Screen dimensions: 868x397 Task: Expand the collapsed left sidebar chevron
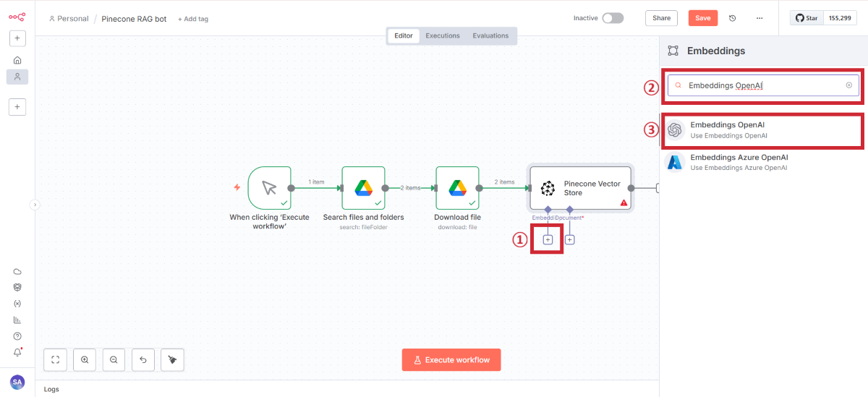[34, 205]
